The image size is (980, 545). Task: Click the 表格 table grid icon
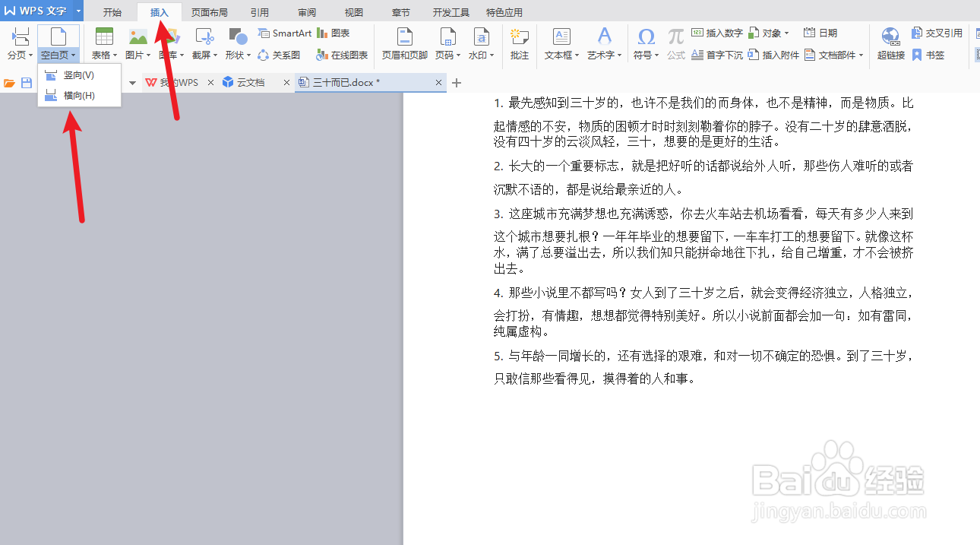[x=104, y=36]
